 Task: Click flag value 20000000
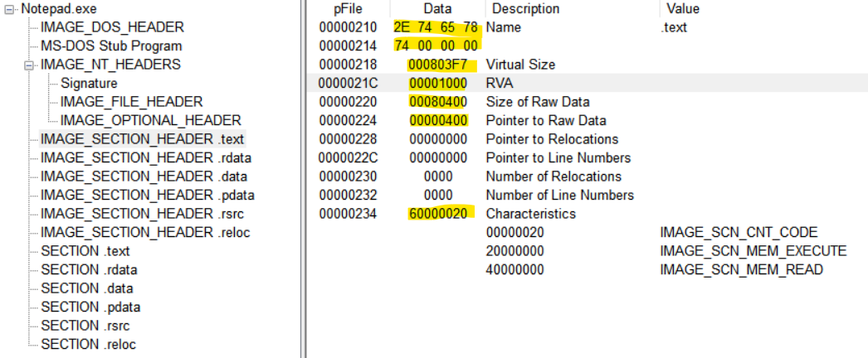click(x=514, y=251)
